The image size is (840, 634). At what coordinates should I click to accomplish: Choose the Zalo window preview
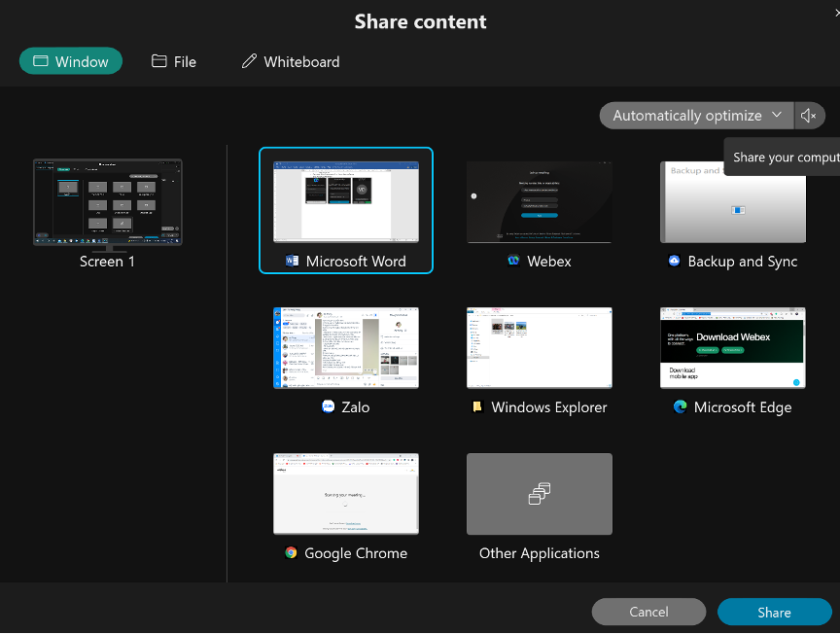(x=346, y=348)
